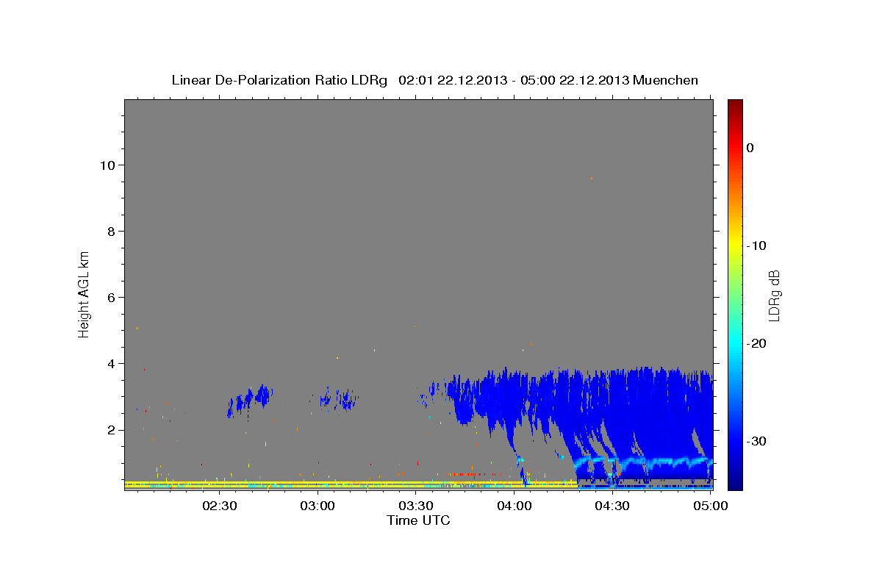This screenshot has height=588, width=882.
Task: Click the 04:30 time tick label
Action: tap(612, 506)
